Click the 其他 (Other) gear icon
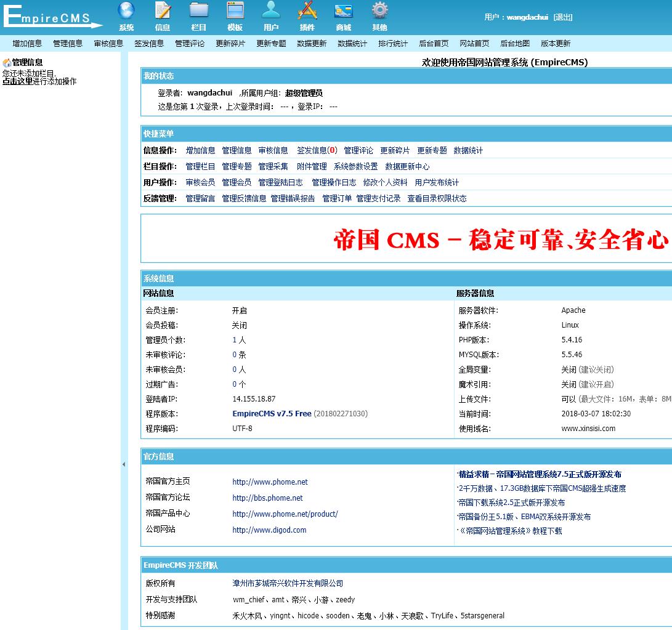672x630 pixels. [379, 15]
